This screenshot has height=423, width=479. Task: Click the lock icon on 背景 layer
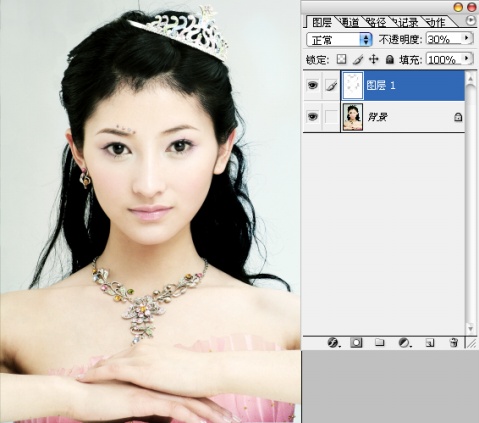coord(458,117)
